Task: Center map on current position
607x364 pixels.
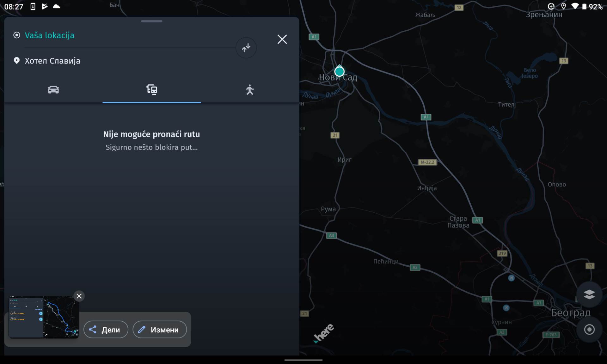Action: pos(589,330)
